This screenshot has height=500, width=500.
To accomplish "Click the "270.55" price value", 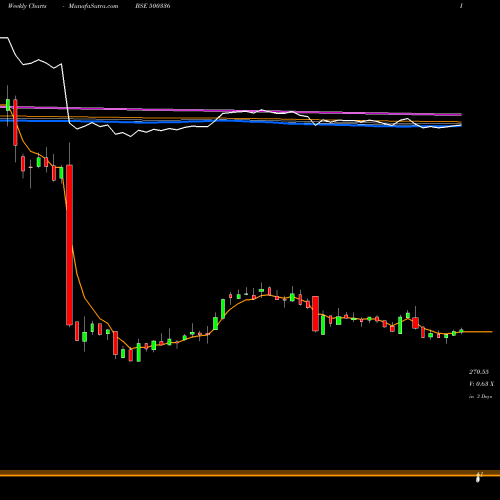I will pyautogui.click(x=479, y=372).
